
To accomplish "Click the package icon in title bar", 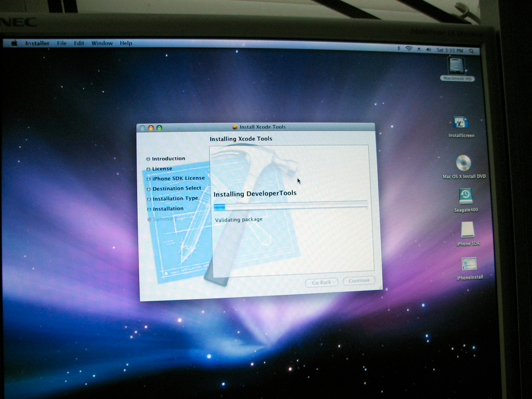I will 234,127.
